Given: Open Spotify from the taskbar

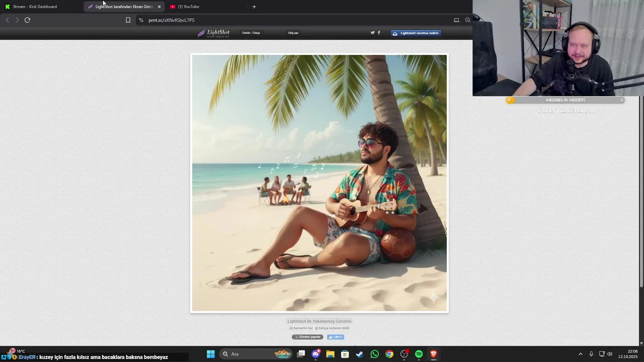Looking at the screenshot, I should (419, 354).
